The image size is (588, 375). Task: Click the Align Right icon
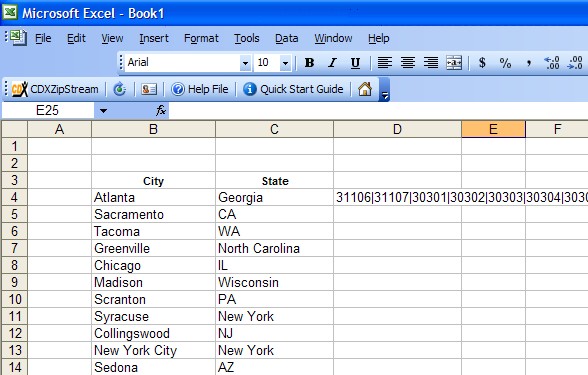click(431, 63)
